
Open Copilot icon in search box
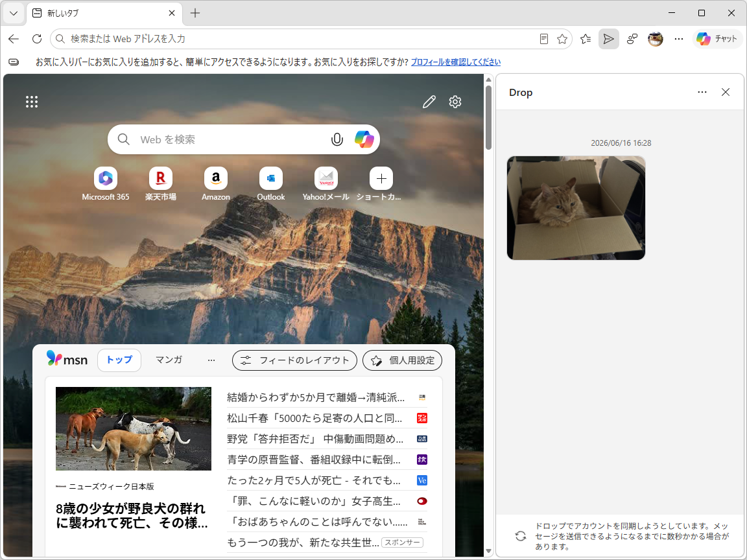(364, 139)
